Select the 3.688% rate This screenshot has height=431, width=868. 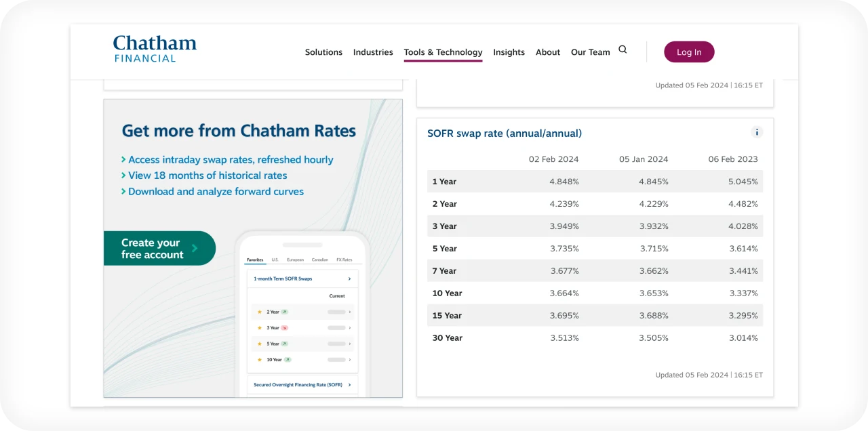point(654,316)
